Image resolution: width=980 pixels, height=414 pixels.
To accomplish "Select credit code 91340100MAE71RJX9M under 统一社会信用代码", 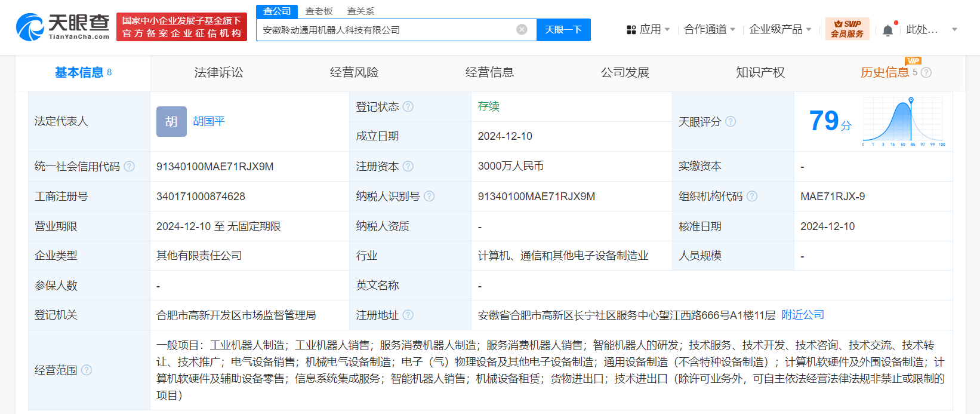I will [x=215, y=167].
